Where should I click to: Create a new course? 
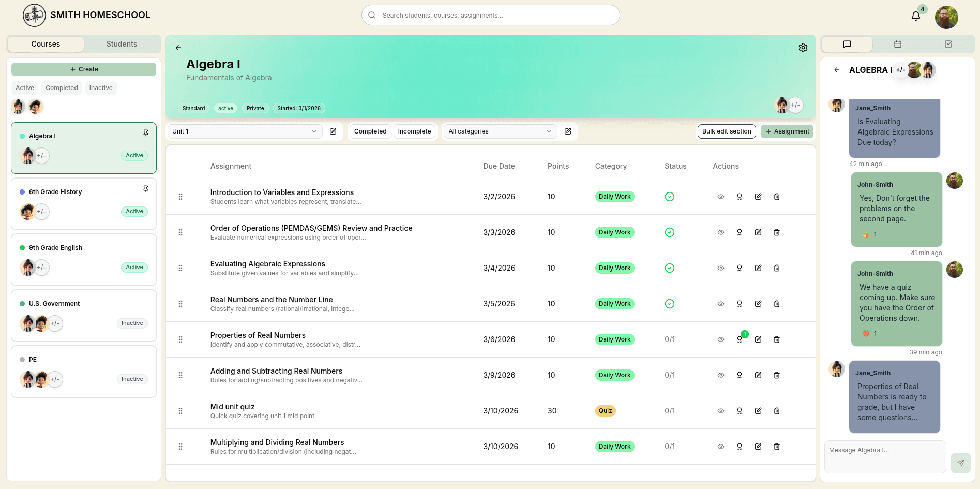coord(83,69)
